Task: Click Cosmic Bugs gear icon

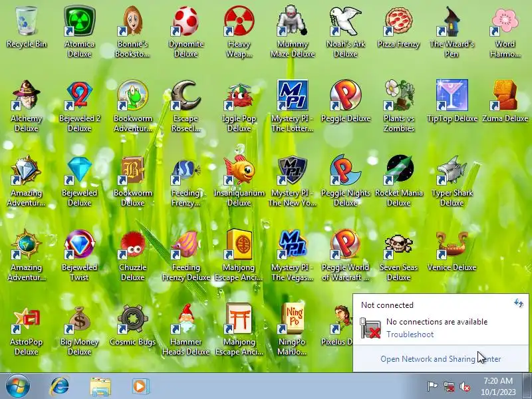Action: pyautogui.click(x=132, y=319)
